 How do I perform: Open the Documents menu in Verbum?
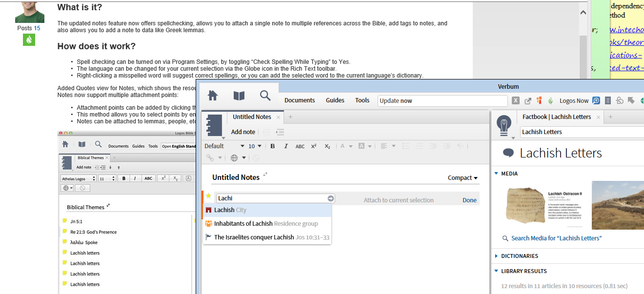click(x=300, y=100)
